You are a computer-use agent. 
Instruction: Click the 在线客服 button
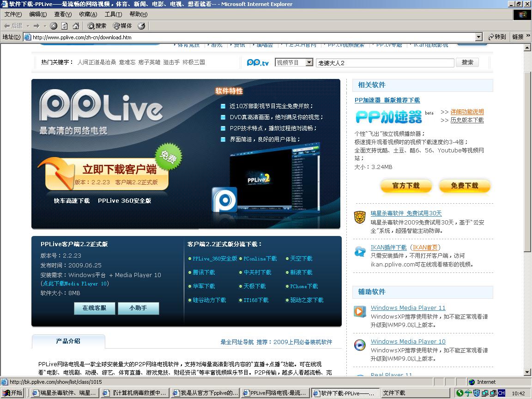(94, 308)
